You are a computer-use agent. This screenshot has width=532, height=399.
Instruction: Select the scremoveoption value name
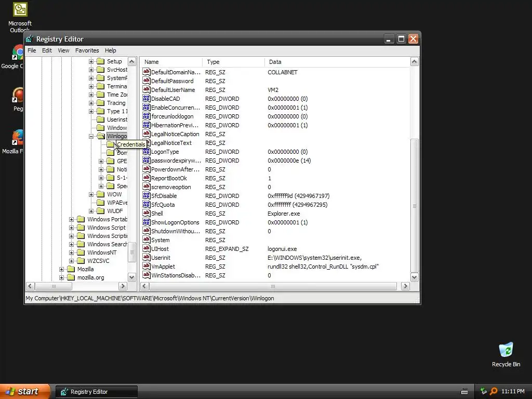tap(171, 187)
